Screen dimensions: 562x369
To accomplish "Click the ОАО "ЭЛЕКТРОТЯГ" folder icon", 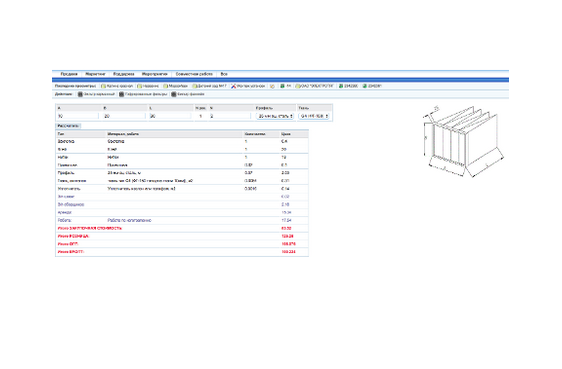I will pyautogui.click(x=297, y=86).
